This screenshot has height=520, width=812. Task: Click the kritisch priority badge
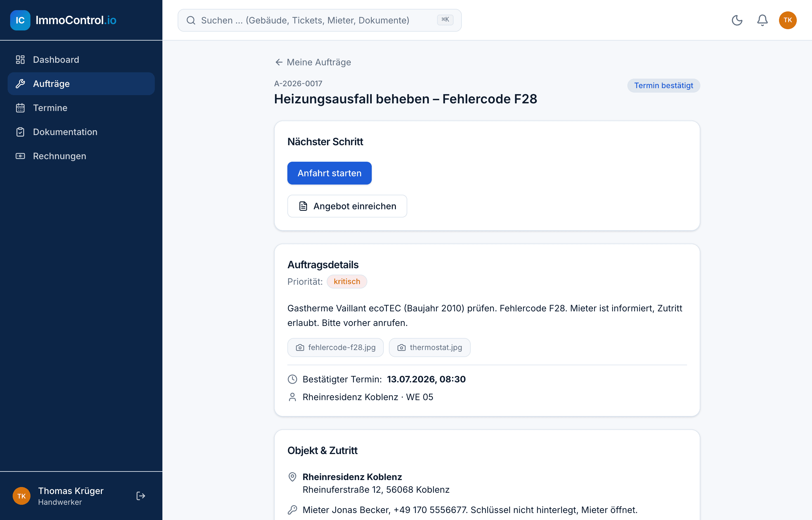pos(347,282)
